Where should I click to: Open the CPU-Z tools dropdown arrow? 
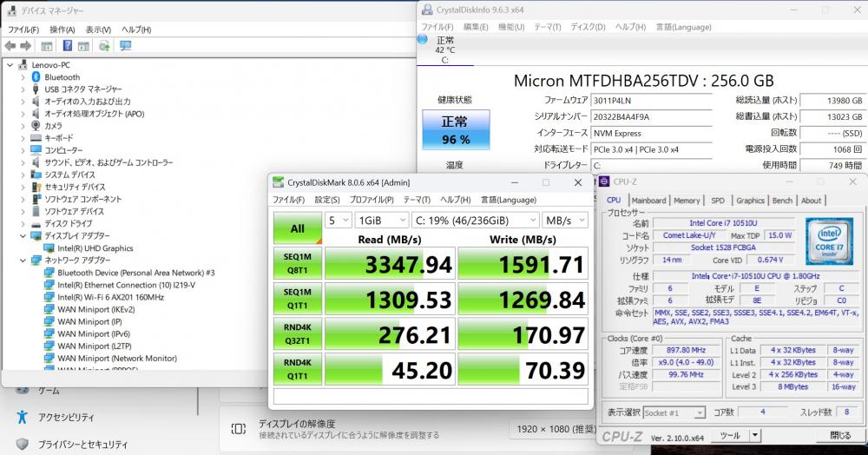(x=755, y=436)
